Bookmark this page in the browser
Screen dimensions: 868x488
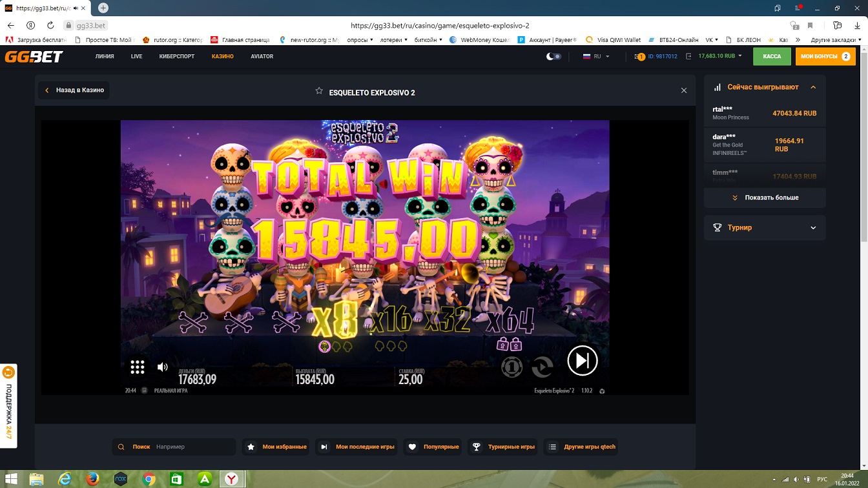click(810, 26)
